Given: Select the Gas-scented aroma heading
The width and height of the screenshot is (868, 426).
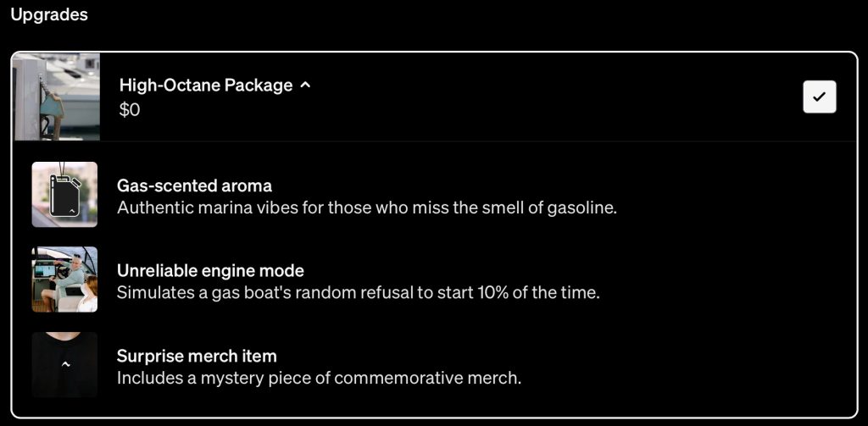Looking at the screenshot, I should 194,185.
